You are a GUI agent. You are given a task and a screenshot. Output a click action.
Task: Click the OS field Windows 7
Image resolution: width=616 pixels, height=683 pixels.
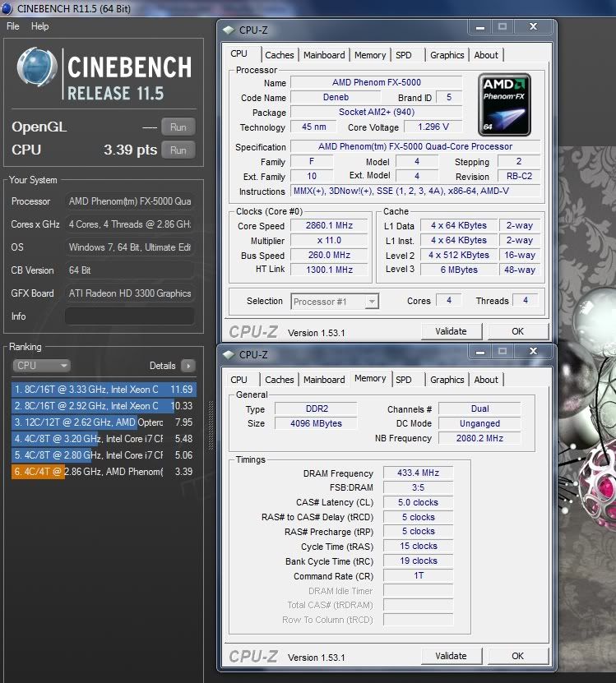tap(129, 247)
